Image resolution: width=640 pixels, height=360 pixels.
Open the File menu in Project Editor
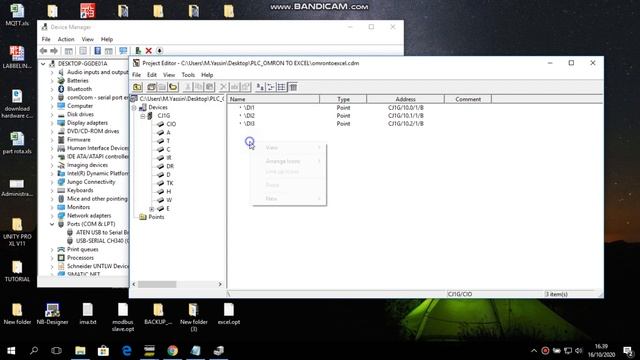point(136,75)
